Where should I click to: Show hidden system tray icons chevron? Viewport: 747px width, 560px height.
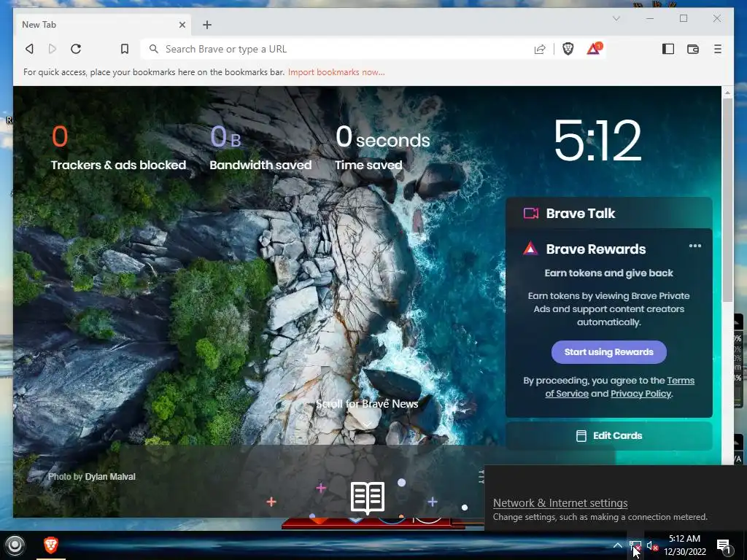pos(617,545)
